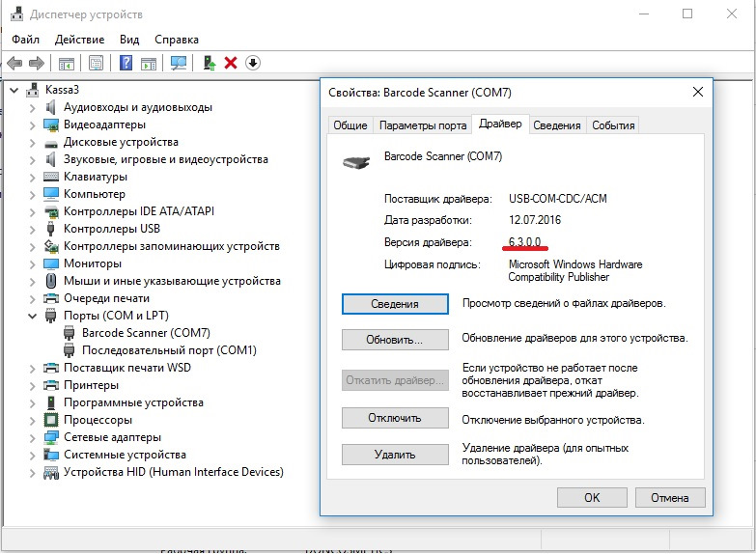Close the Barcode Scanner properties dialog
Viewport: 756px width, 554px height.
698,92
